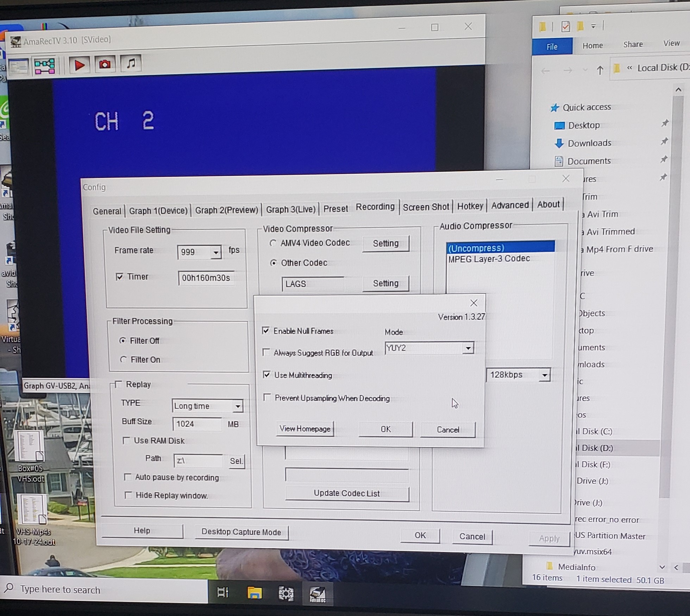
Task: Click the Quick access star icon
Action: click(554, 108)
